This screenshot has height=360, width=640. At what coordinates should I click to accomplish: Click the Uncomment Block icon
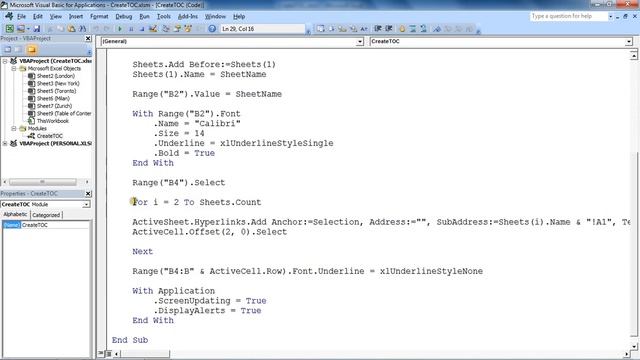[x=423, y=29]
